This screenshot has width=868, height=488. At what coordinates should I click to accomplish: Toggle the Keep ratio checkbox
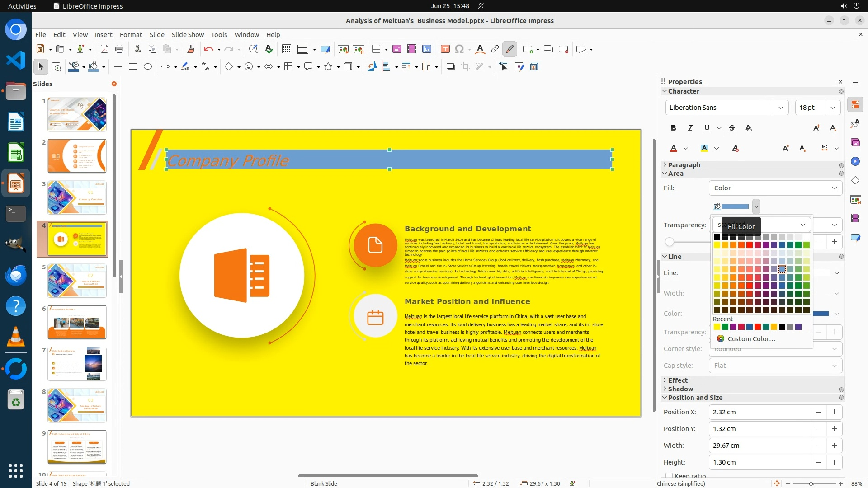click(669, 475)
